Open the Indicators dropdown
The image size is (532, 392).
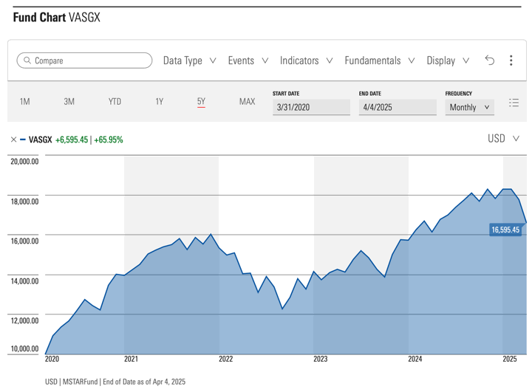pyautogui.click(x=306, y=61)
